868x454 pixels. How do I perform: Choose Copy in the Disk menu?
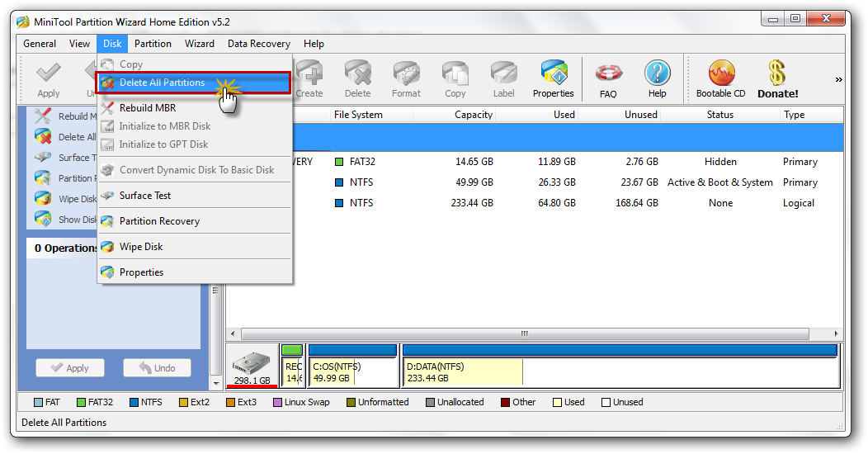click(194, 64)
